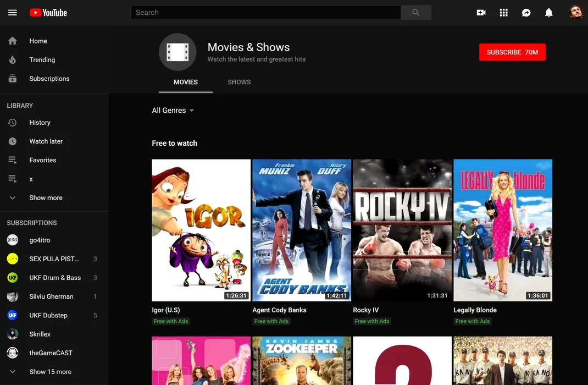Click the Silviu Gherman avatar
This screenshot has width=588, height=385.
click(x=13, y=296)
